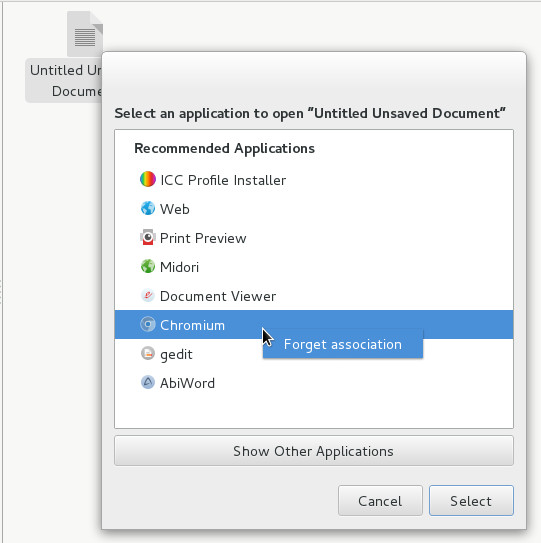Select the gedit entry label

(176, 355)
